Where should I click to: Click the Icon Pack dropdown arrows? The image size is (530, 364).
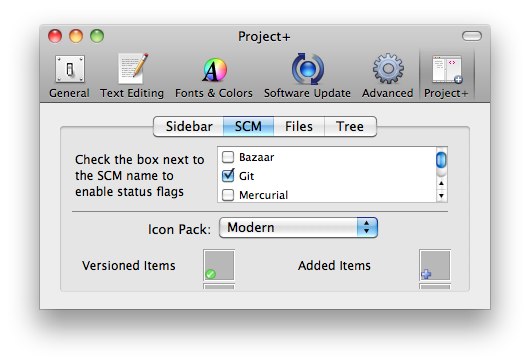pyautogui.click(x=367, y=227)
